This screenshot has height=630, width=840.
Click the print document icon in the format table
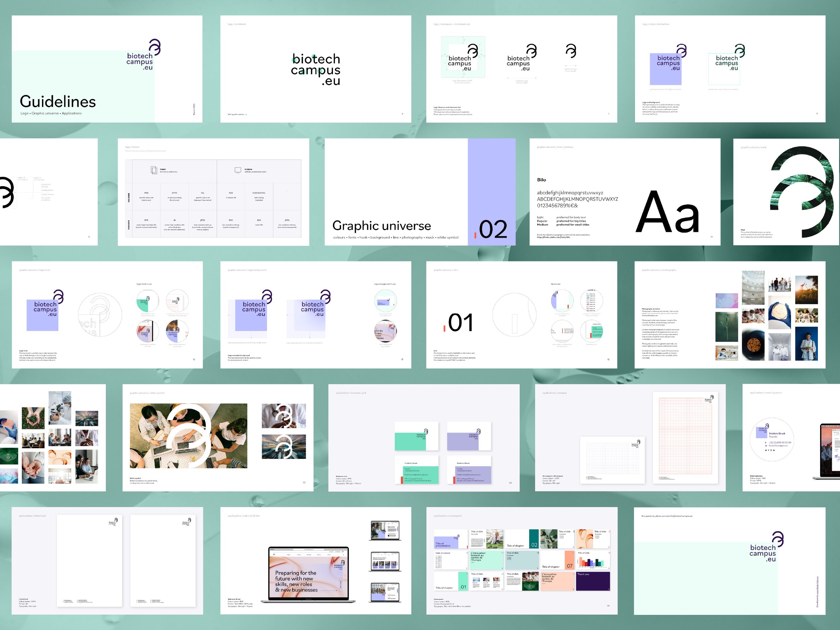click(x=154, y=170)
